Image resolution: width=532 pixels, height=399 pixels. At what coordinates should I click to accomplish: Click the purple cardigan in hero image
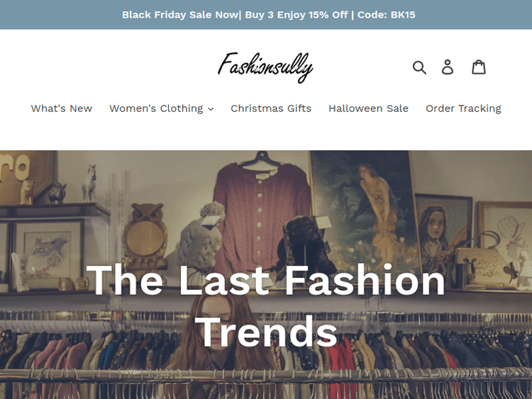260,217
